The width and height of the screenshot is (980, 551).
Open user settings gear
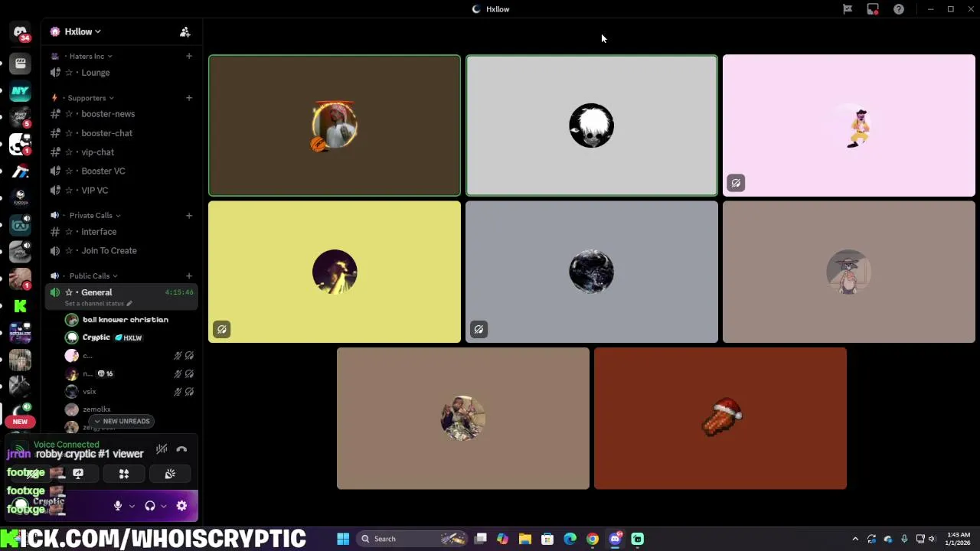click(181, 506)
